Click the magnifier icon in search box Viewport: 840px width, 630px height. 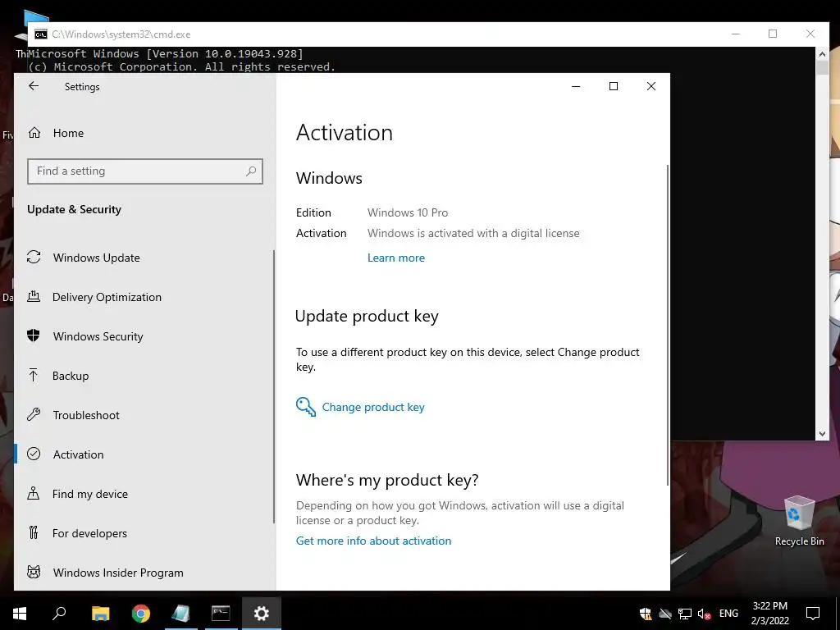tap(251, 171)
